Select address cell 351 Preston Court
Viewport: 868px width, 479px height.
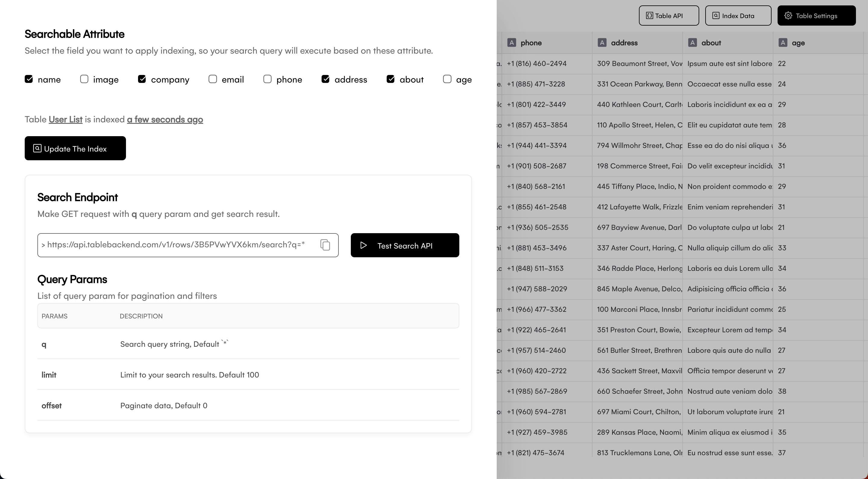[x=637, y=330]
